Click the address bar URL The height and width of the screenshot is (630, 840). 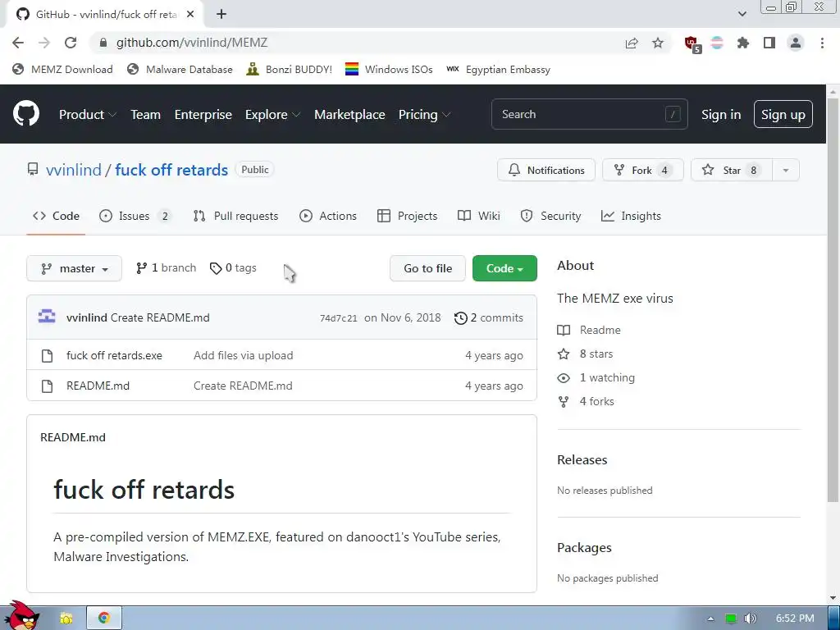coord(192,43)
